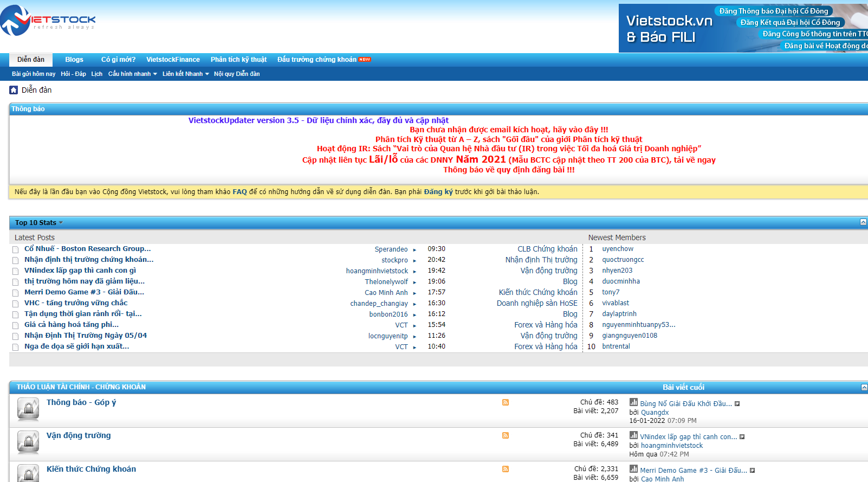This screenshot has width=868, height=482.
Task: View profile of member bntrental
Action: (x=616, y=346)
